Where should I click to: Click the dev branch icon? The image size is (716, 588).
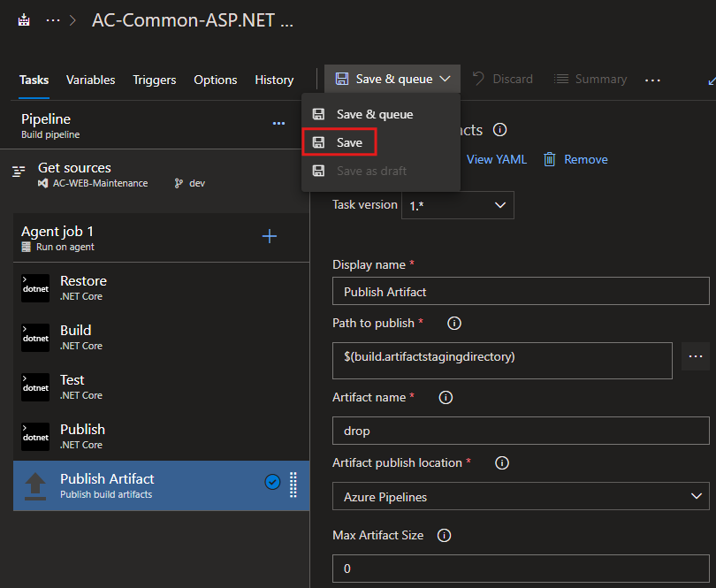click(179, 183)
